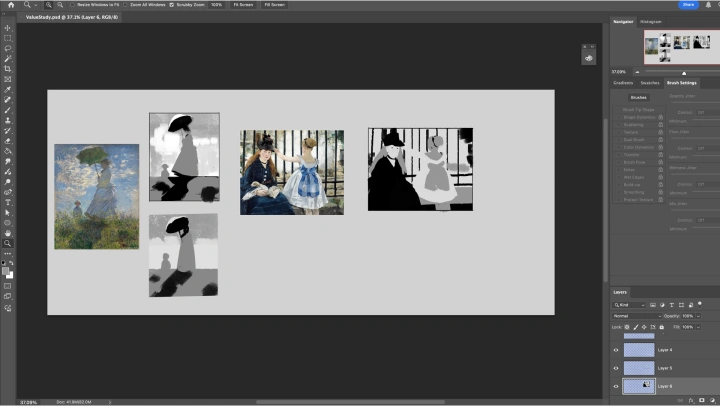The width and height of the screenshot is (720, 406).
Task: Select the Magic Wand tool
Action: (8, 59)
